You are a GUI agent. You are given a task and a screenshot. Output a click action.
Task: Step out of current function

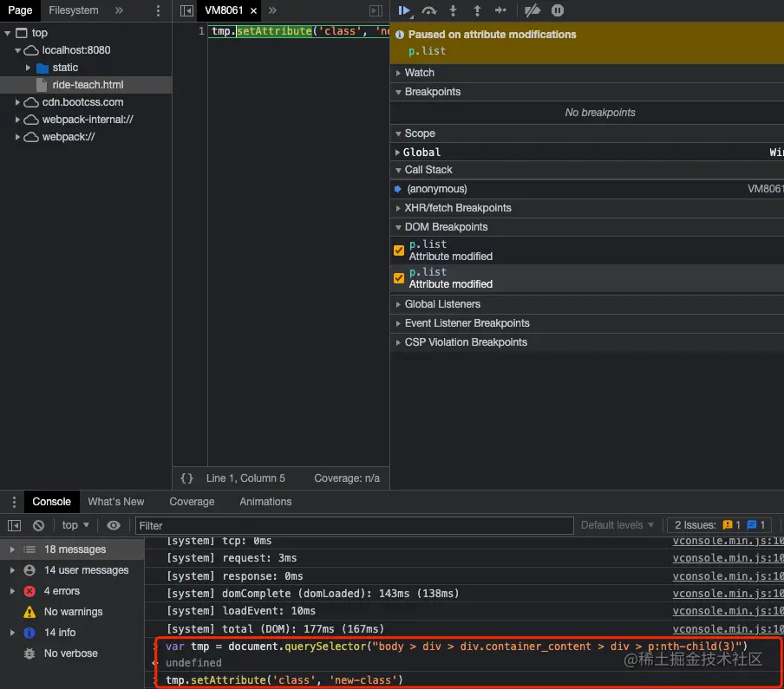477,10
